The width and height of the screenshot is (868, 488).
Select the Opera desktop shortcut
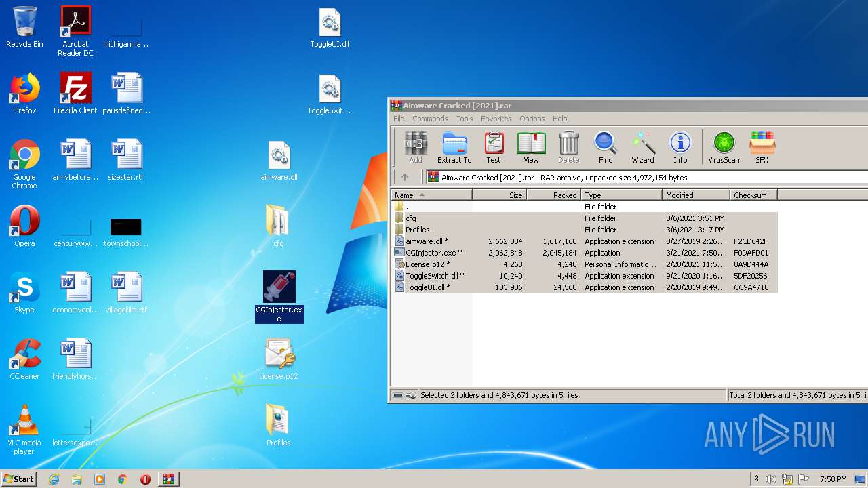(x=24, y=227)
